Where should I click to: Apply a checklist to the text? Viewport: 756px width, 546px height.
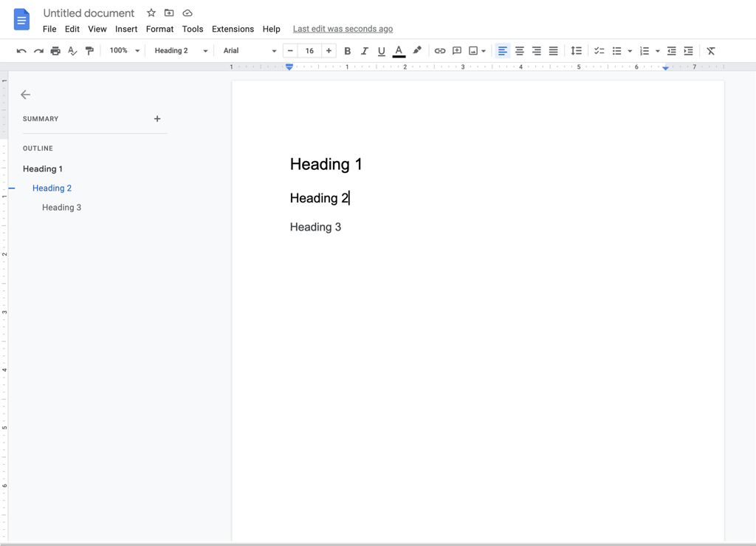point(599,50)
